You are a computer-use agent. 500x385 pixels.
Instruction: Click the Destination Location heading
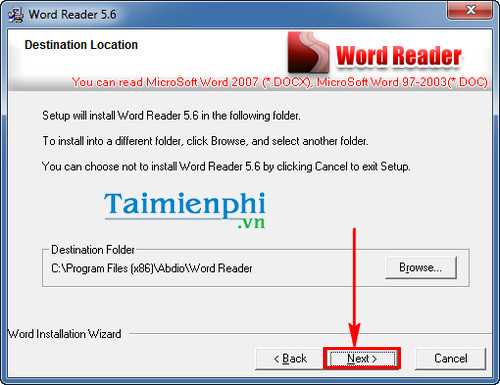click(81, 45)
